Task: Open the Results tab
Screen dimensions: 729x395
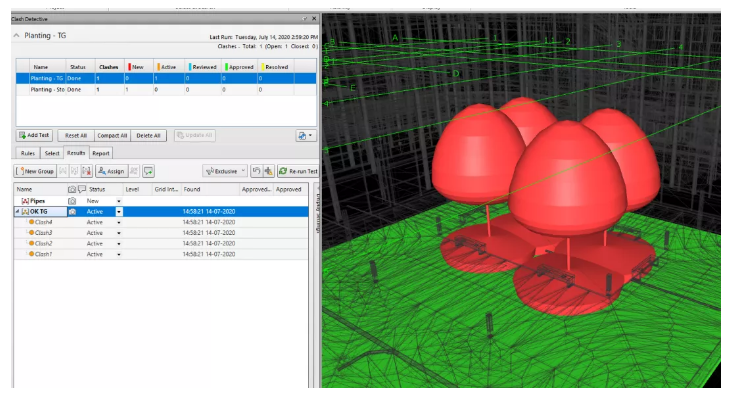Action: tap(76, 153)
